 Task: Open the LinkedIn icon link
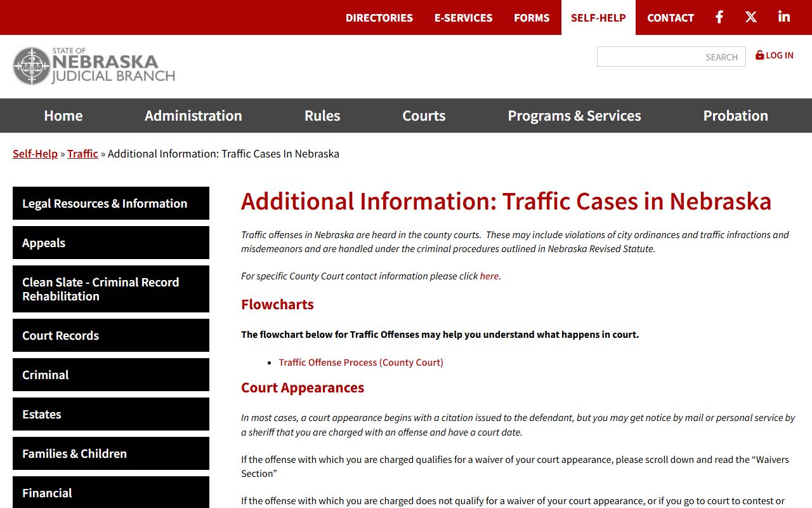coord(784,17)
